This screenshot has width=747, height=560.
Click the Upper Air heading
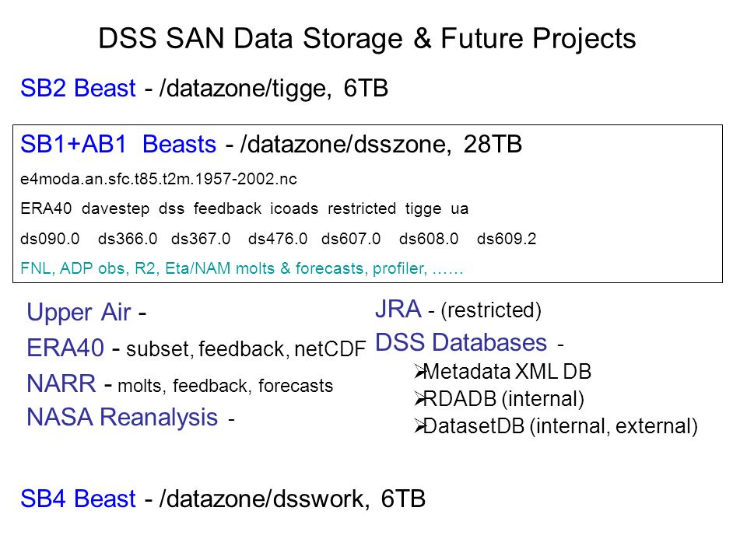pos(79,313)
